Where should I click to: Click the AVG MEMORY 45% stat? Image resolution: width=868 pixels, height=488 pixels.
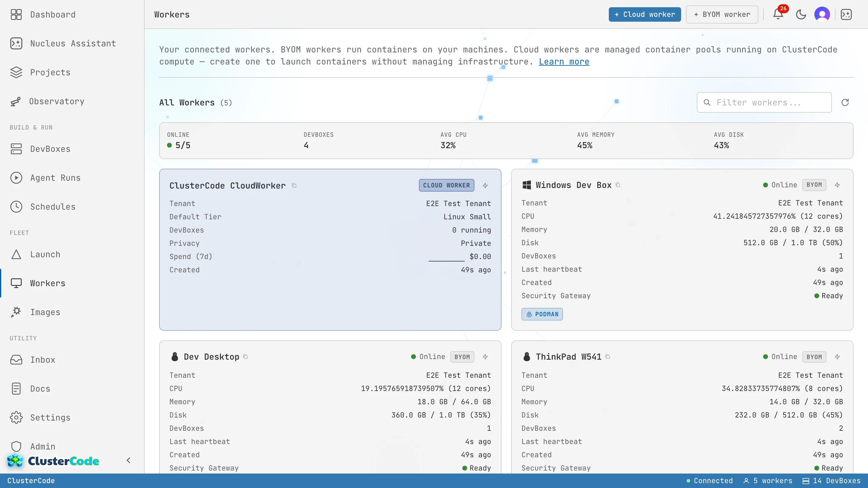pos(596,140)
